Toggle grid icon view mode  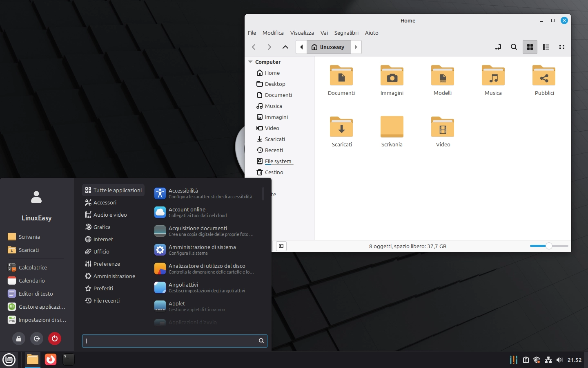pyautogui.click(x=530, y=47)
